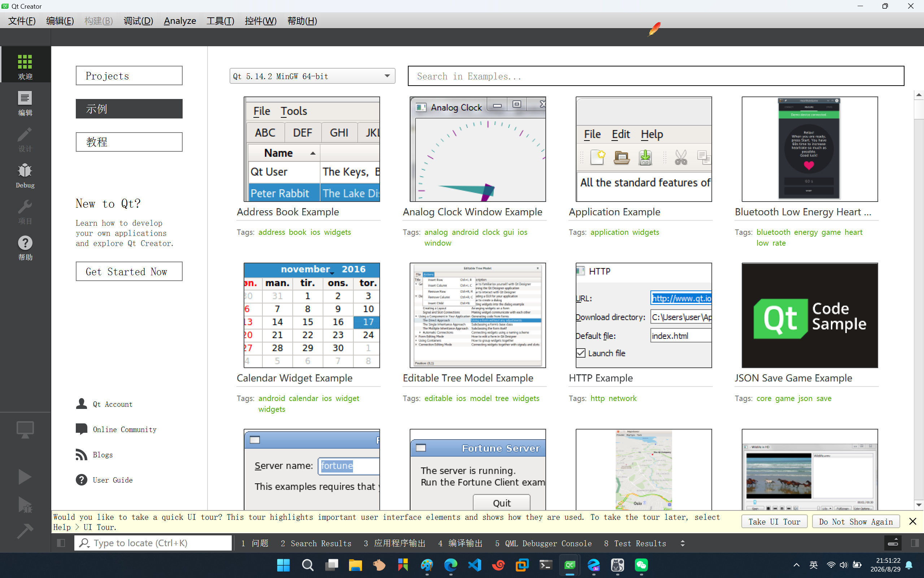Open the 编辑 (Edit) mode in the sidebar

25,103
